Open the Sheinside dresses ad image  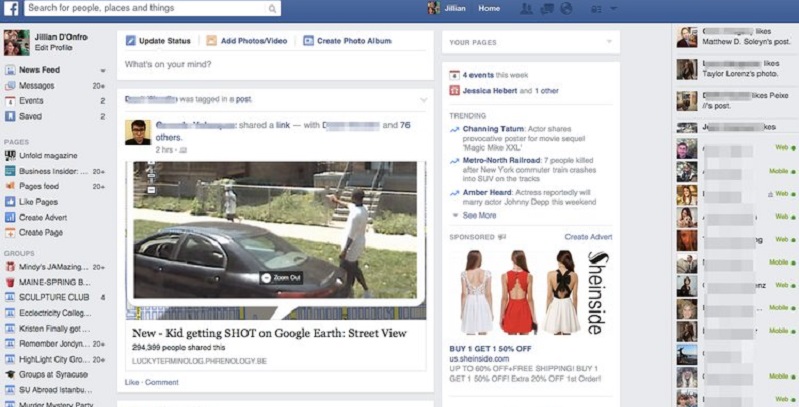[x=531, y=292]
